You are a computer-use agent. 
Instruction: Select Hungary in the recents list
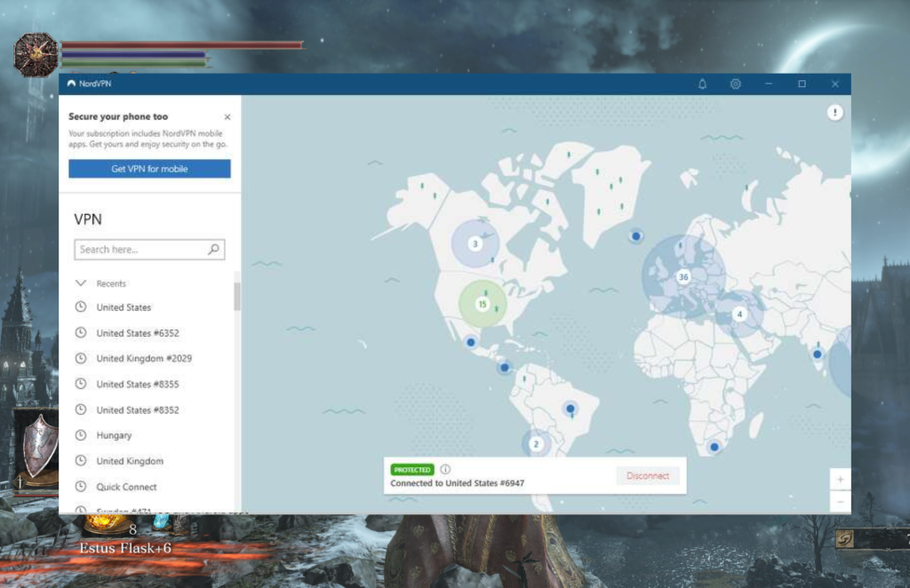click(x=114, y=435)
